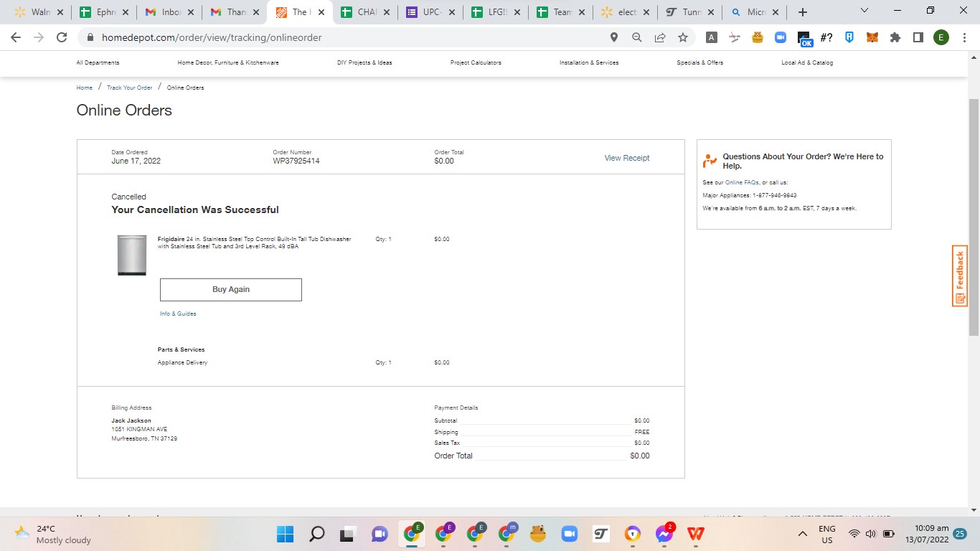The height and width of the screenshot is (551, 980).
Task: Follow the Online FAQs link
Action: [742, 183]
